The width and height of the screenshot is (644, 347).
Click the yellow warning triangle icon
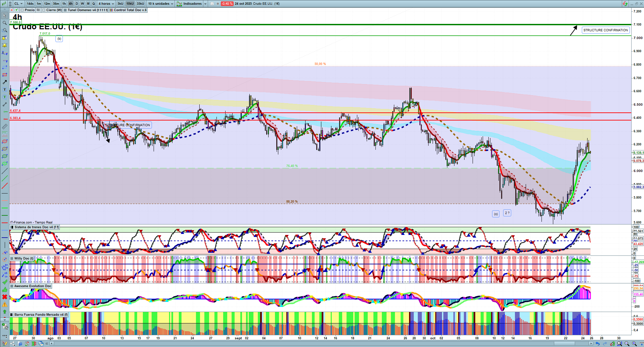pyautogui.click(x=5, y=304)
